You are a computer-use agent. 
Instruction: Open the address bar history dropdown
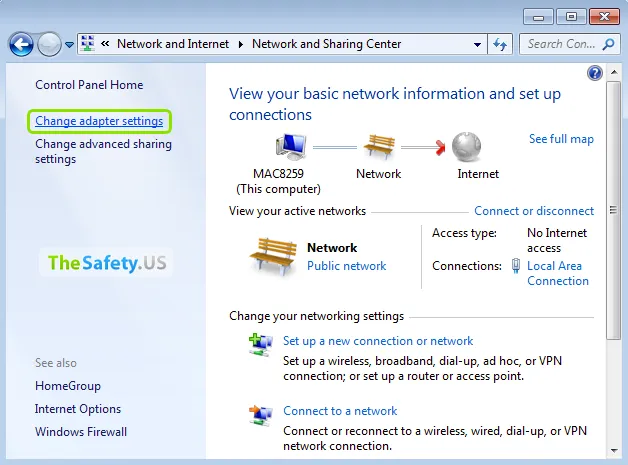(x=477, y=44)
